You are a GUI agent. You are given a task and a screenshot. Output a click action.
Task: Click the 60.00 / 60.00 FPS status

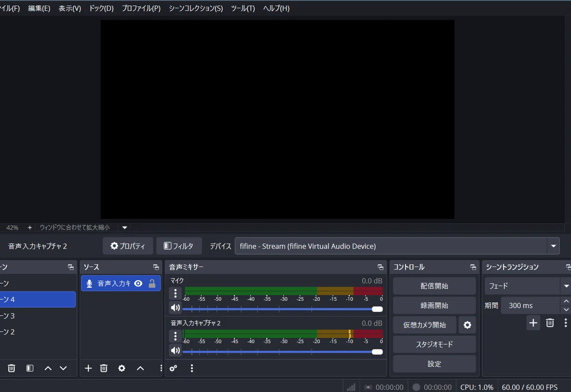coord(529,387)
